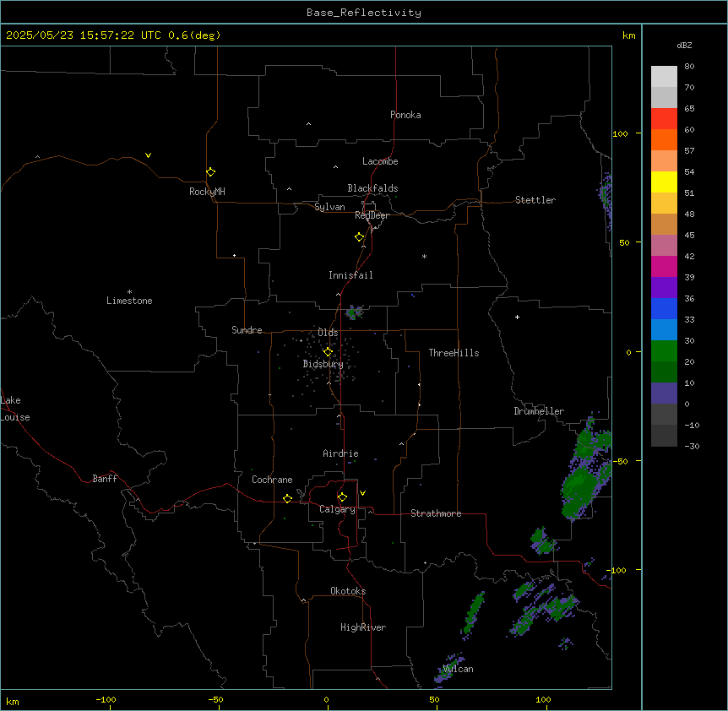Click the HighRiver town label
Viewport: 728px width, 711px height.
coord(363,627)
